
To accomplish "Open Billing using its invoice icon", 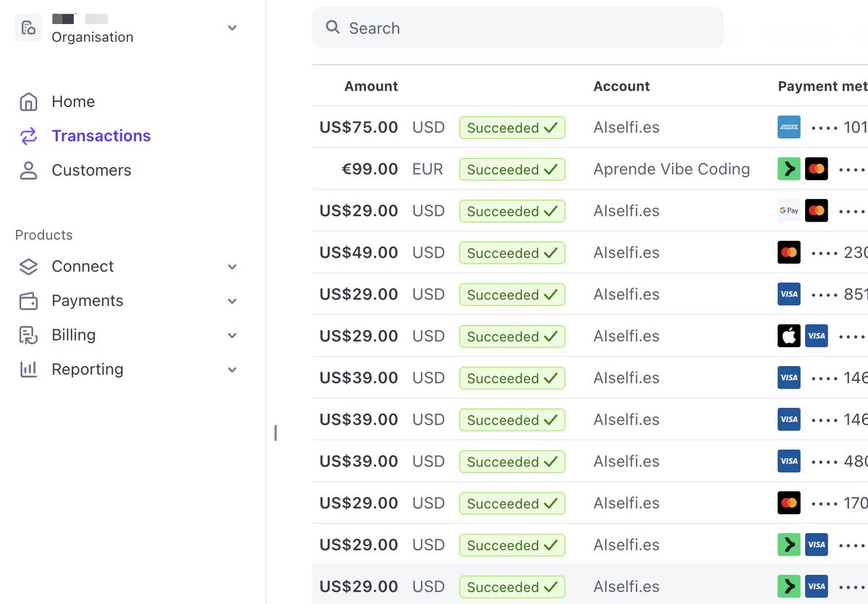I will pos(29,335).
